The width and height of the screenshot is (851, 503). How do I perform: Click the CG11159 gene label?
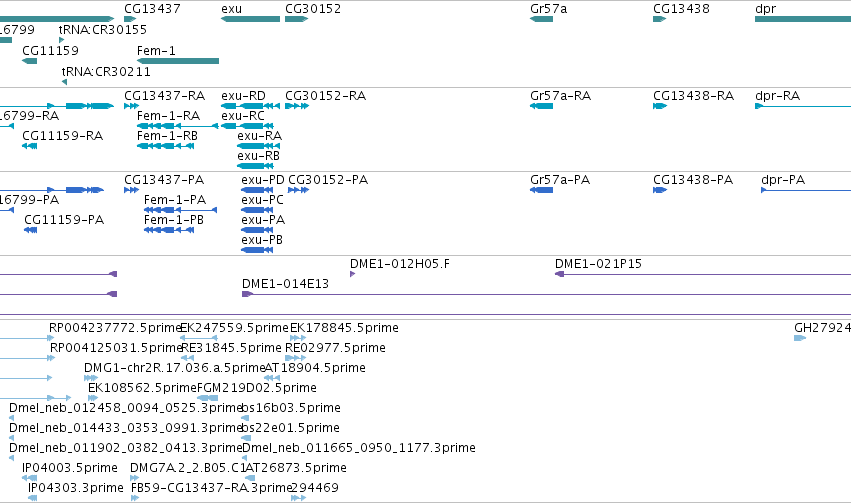tap(50, 50)
